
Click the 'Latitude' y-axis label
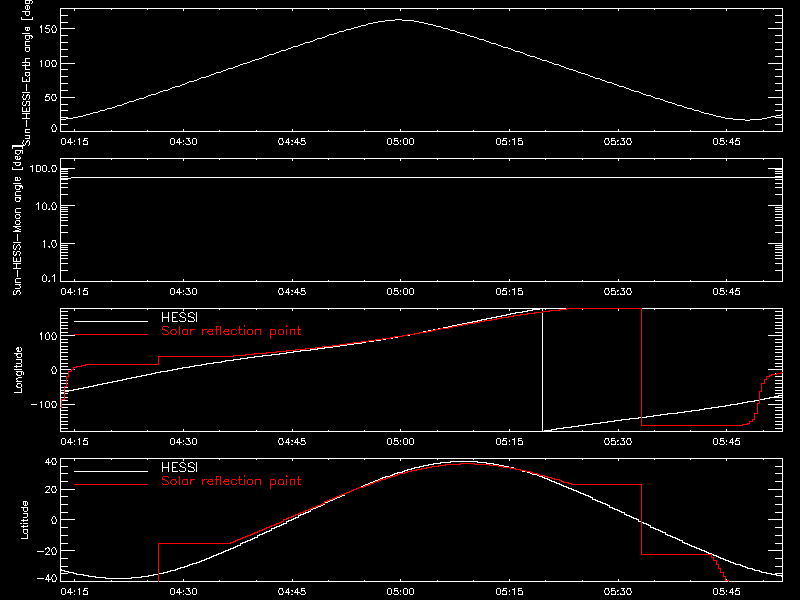coord(24,520)
